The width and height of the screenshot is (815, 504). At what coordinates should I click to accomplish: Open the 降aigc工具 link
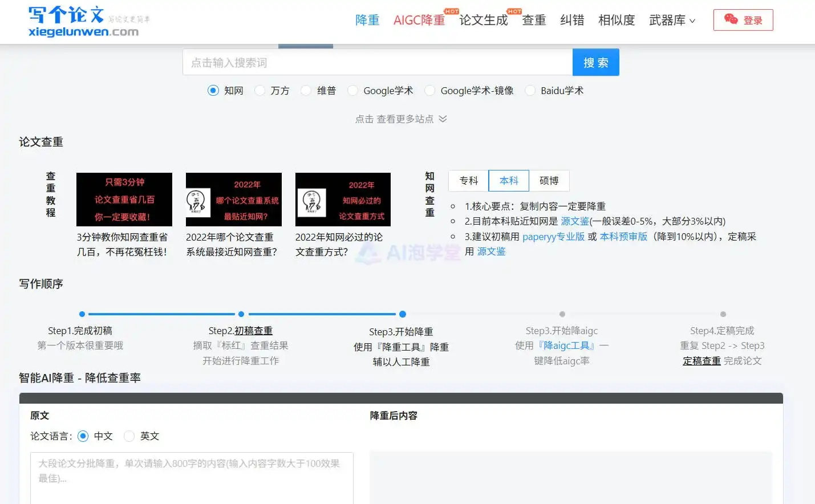point(567,346)
